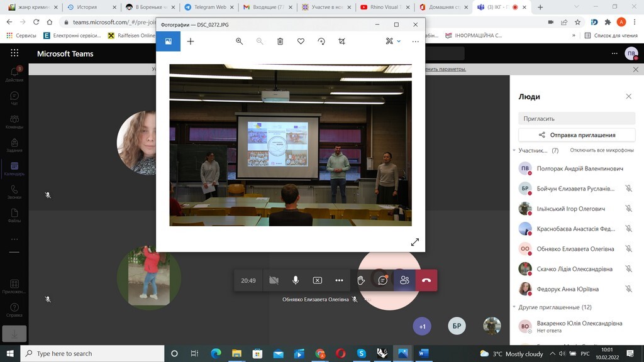Click download desktop app icon in sidebar
Viewport: 644px width, 362px height.
click(14, 334)
